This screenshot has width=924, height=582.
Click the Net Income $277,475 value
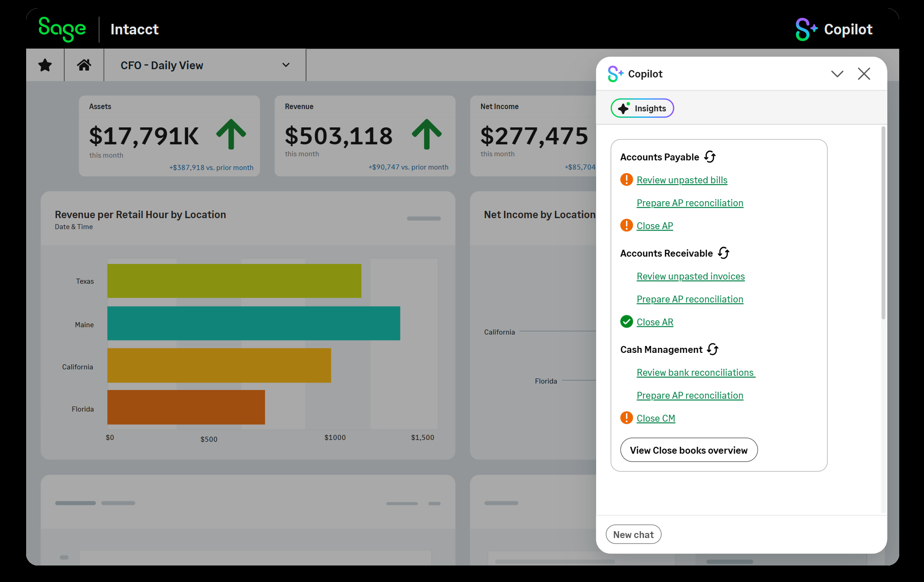[534, 136]
